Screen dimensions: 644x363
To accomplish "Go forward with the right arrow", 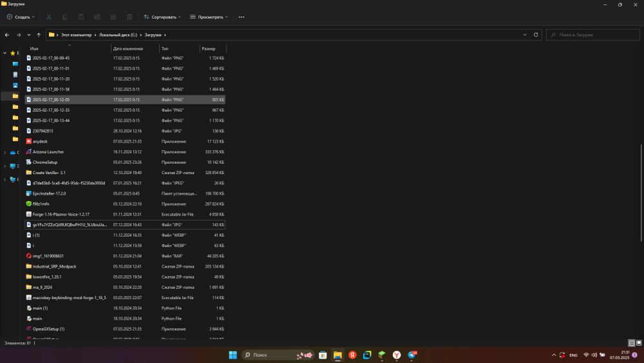I will coord(19,35).
